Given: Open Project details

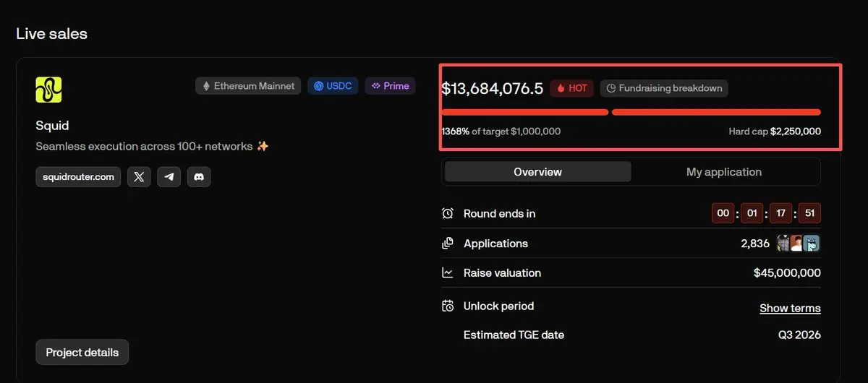Looking at the screenshot, I should pos(82,353).
